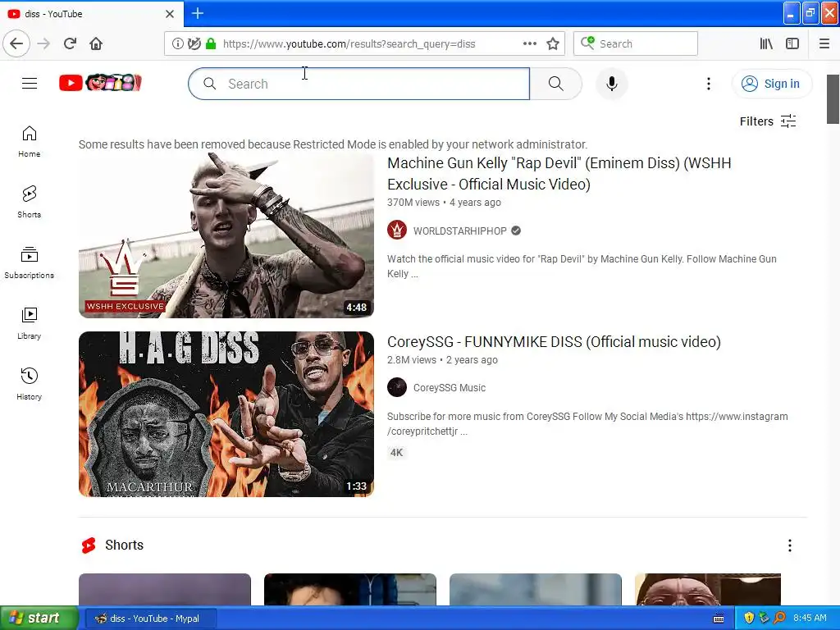The width and height of the screenshot is (840, 630).
Task: Toggle the browser sidebar icon
Action: (x=792, y=44)
